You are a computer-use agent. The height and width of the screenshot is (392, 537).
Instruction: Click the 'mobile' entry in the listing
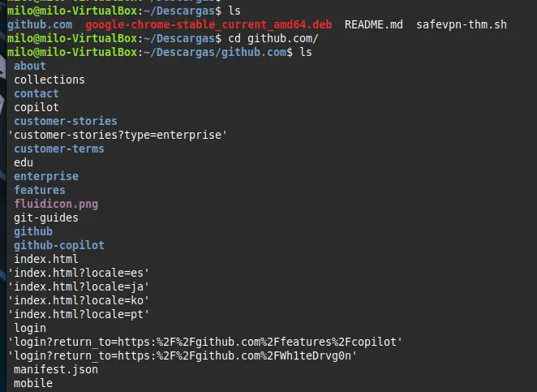click(x=33, y=383)
